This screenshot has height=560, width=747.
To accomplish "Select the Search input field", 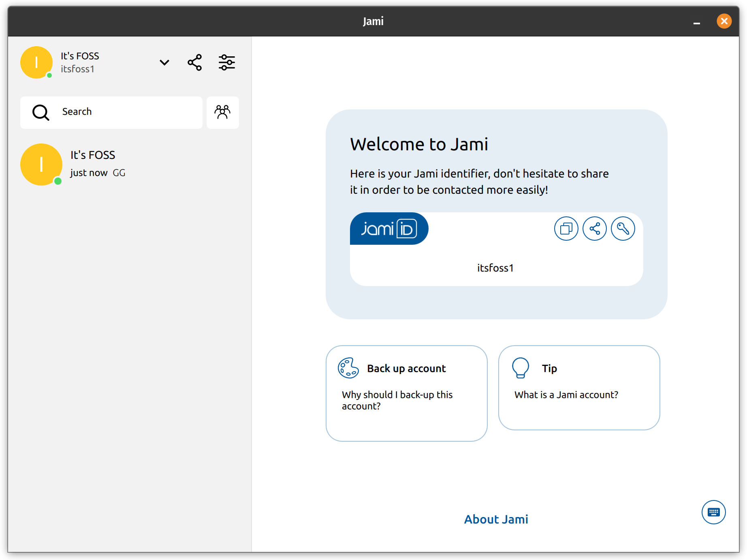I will pos(122,112).
